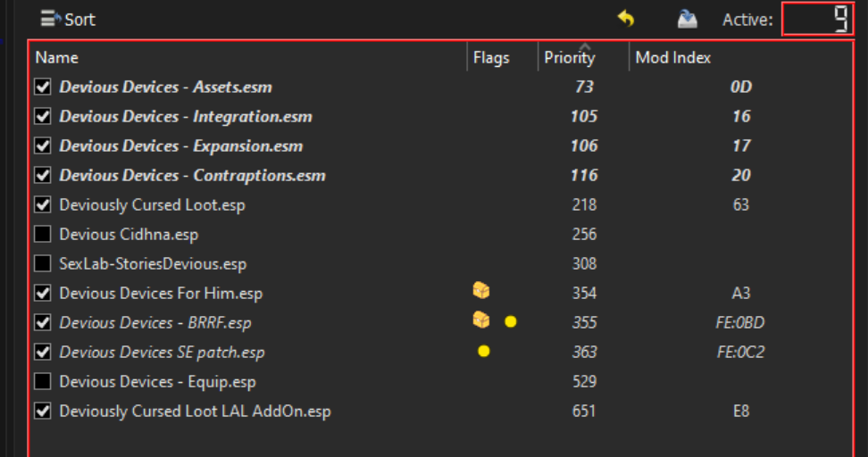868x457 pixels.
Task: Select the SexLab-StoriesDevious.esp name
Action: click(x=153, y=263)
